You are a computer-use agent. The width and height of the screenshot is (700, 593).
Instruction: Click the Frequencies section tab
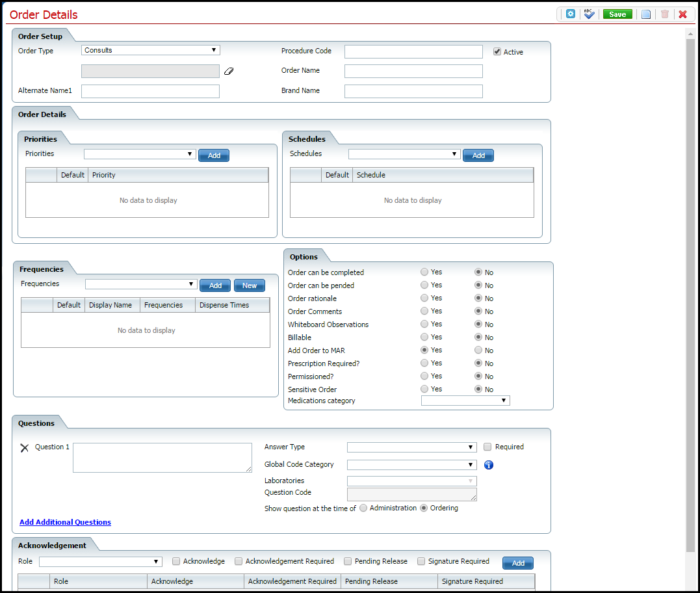tap(41, 269)
